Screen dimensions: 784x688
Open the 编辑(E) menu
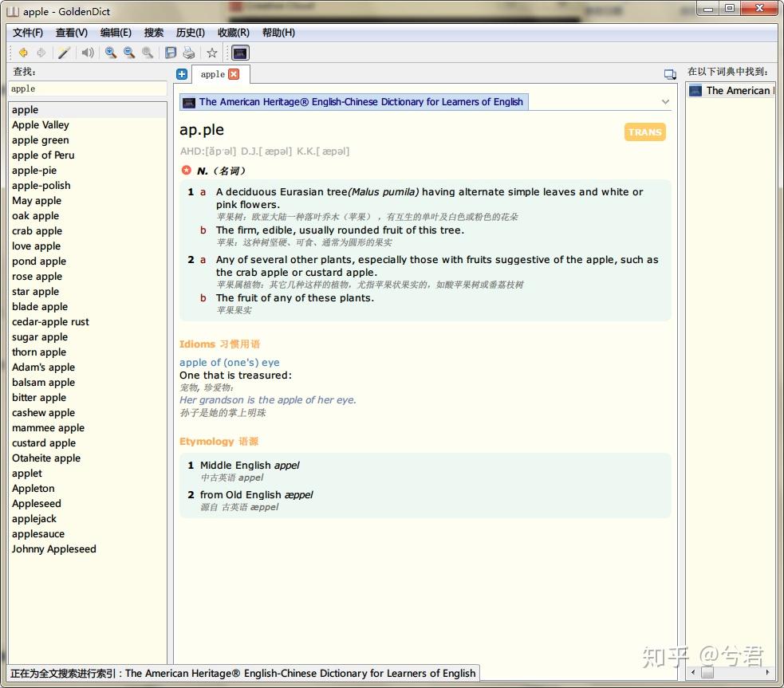pos(116,33)
